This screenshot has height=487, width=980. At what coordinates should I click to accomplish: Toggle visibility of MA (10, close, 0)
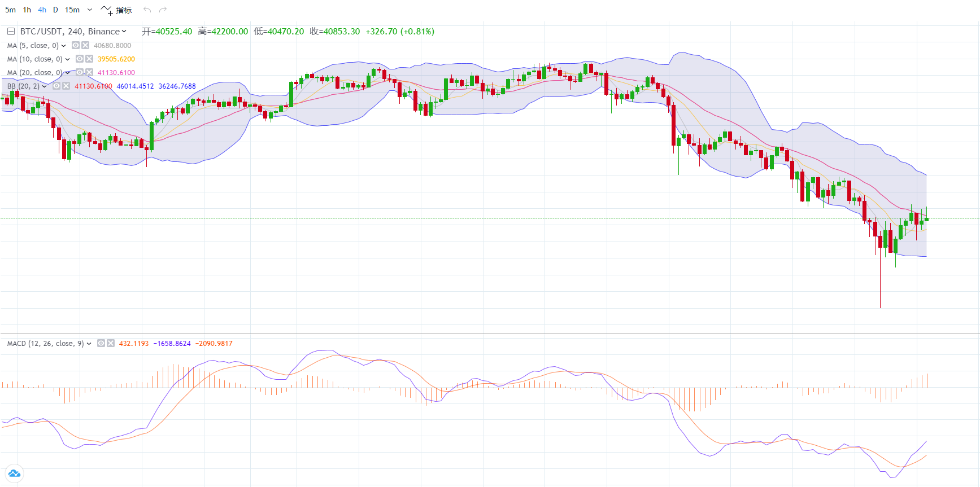pos(80,59)
